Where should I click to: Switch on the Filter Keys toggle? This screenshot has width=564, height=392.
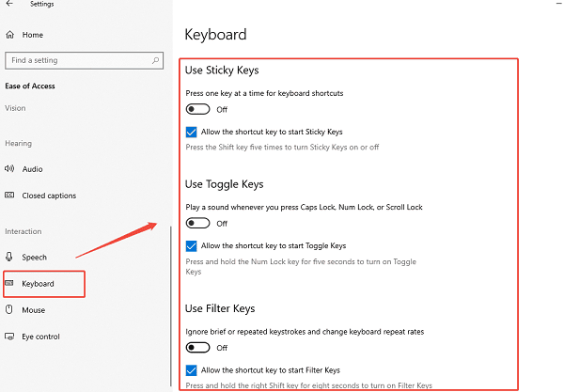click(197, 347)
